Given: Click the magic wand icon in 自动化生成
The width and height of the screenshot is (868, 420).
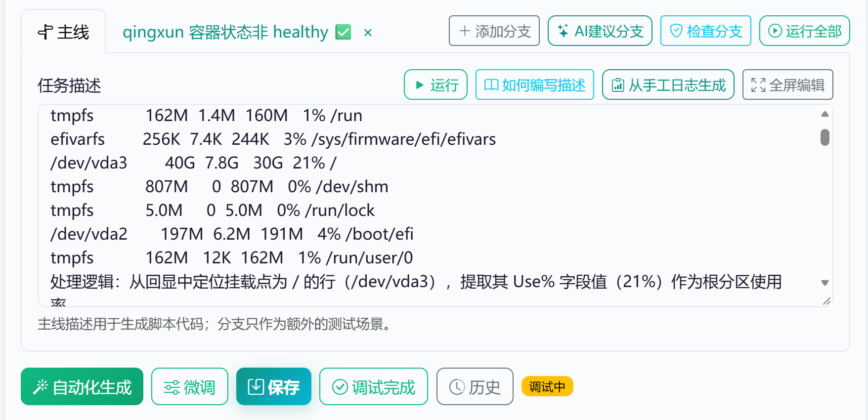Looking at the screenshot, I should pos(41,386).
